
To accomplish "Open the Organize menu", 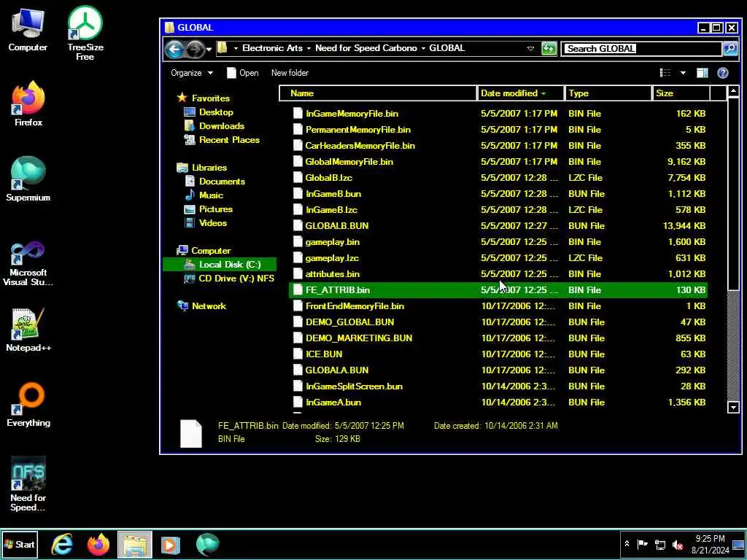I will click(192, 73).
